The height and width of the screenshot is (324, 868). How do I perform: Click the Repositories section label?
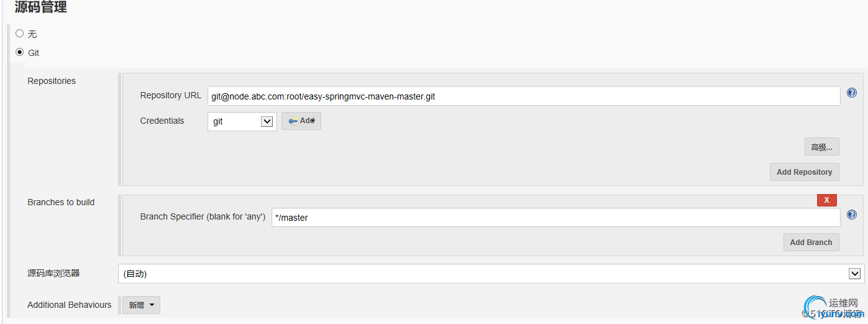pos(52,81)
